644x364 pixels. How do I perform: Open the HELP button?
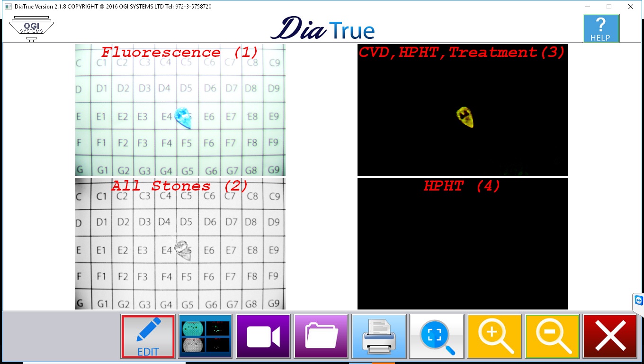pyautogui.click(x=601, y=28)
